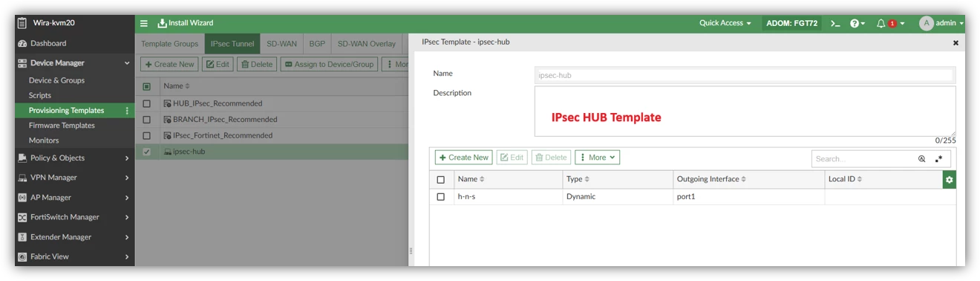Expand the AP Manager section
Screen dimensions: 980x281
point(127,198)
